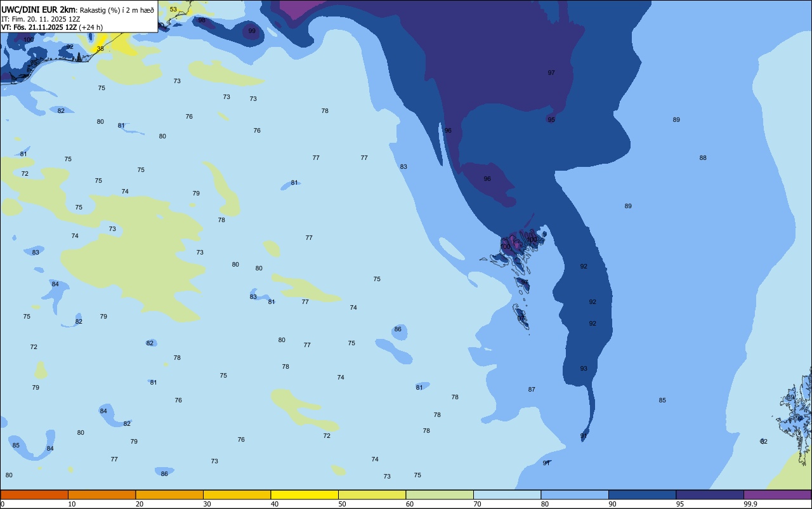Click the 50 legend tick label
Viewport: 812px width, 509px height.
coord(343,504)
